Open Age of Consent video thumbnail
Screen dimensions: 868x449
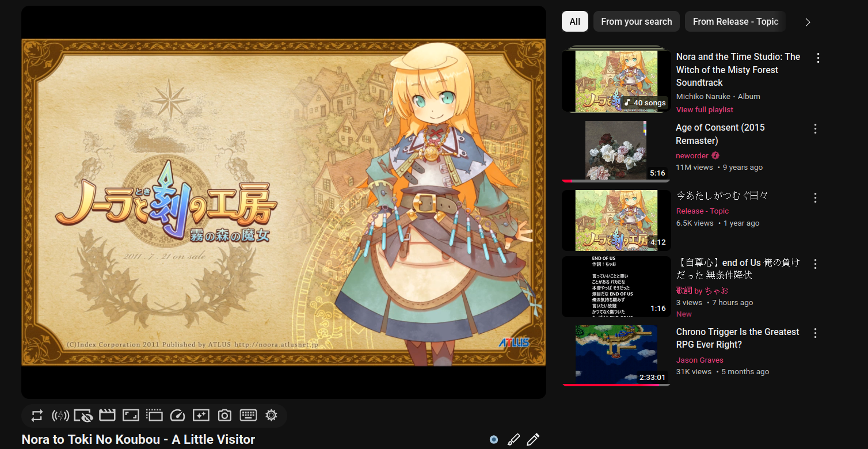[616, 150]
